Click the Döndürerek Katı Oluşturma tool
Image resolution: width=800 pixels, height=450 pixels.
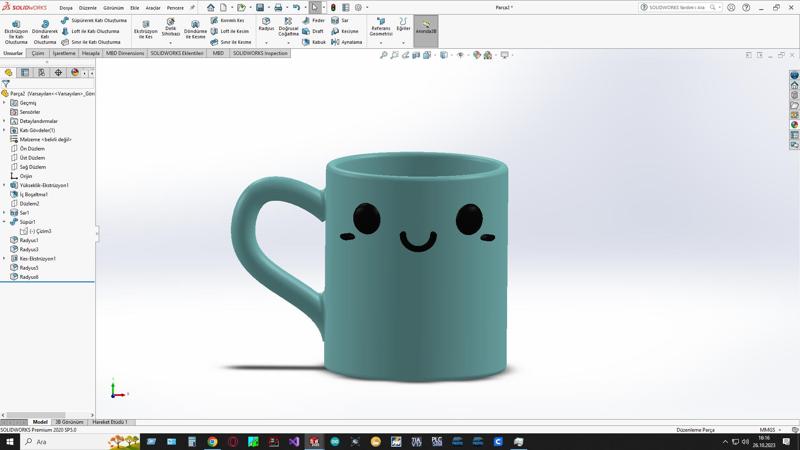(45, 30)
